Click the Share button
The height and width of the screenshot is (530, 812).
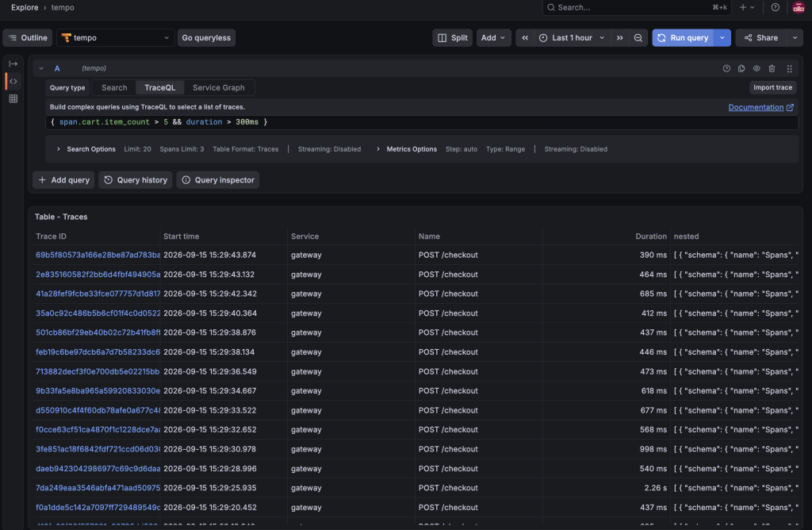[760, 38]
